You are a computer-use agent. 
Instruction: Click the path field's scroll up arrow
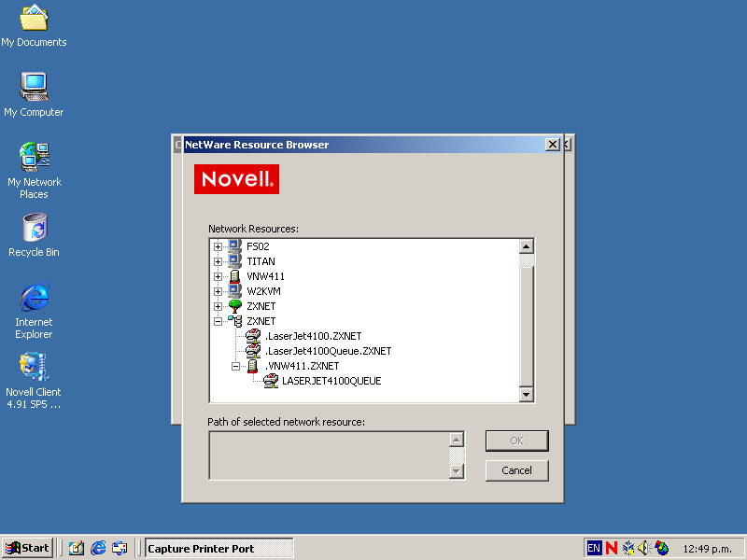pyautogui.click(x=456, y=440)
